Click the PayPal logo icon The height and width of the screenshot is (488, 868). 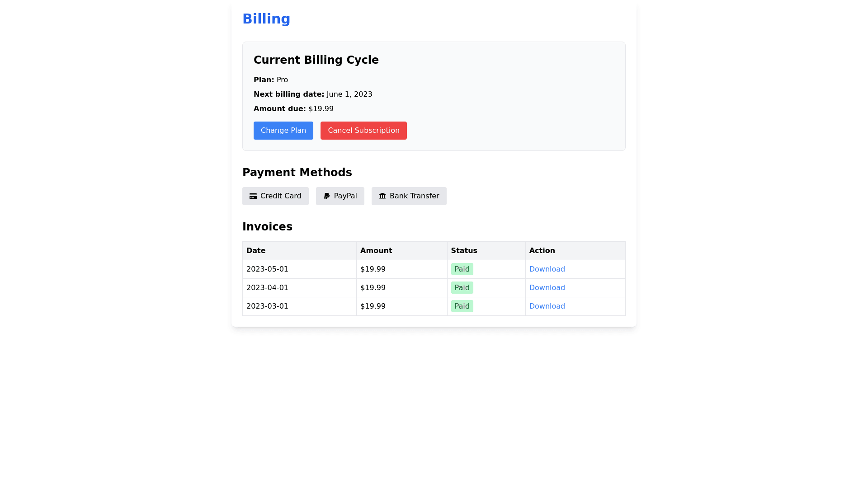point(327,196)
